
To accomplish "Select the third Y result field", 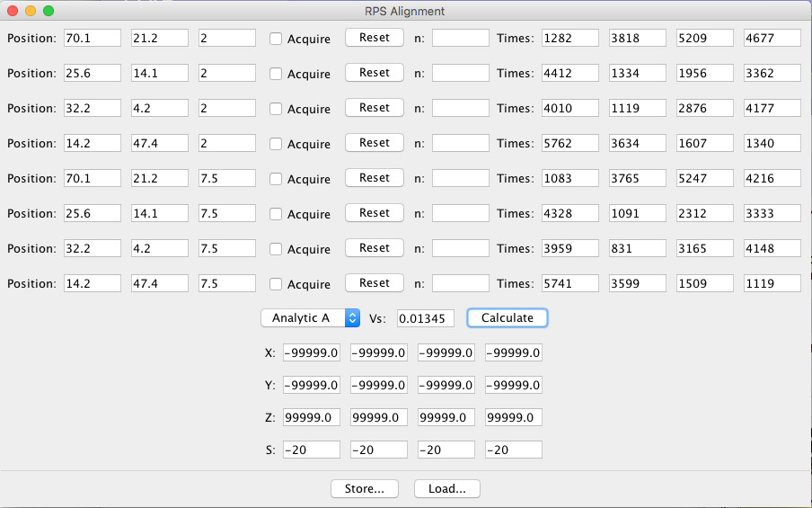I will (446, 386).
